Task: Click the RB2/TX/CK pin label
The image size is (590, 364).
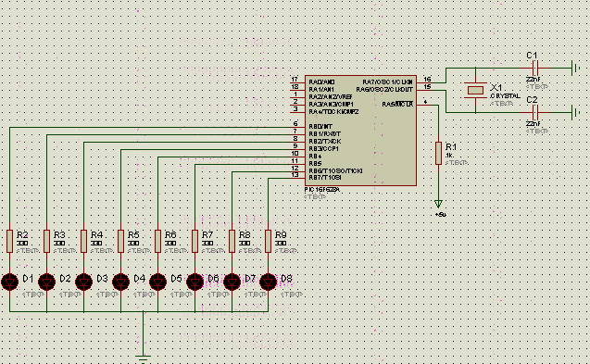Action: (325, 142)
